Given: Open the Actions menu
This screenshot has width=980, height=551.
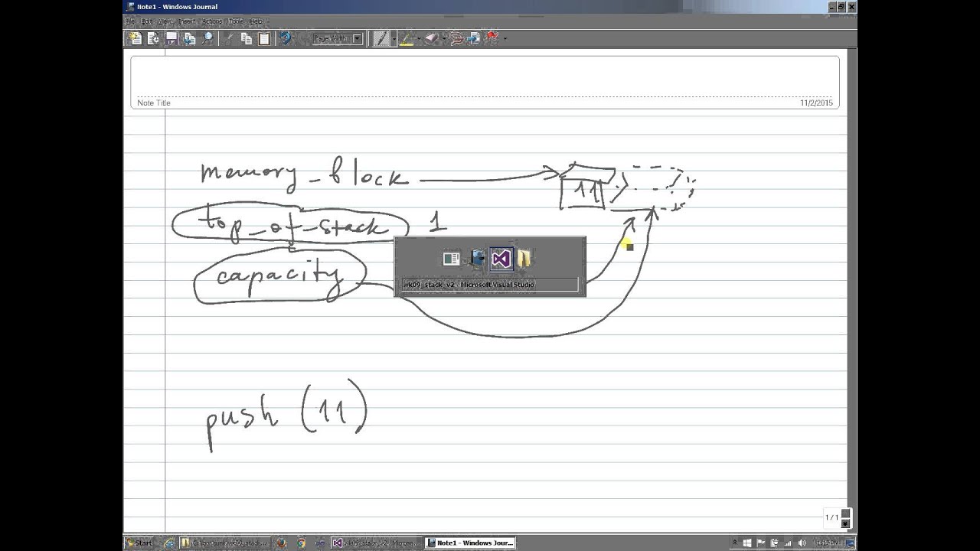Looking at the screenshot, I should [x=212, y=21].
